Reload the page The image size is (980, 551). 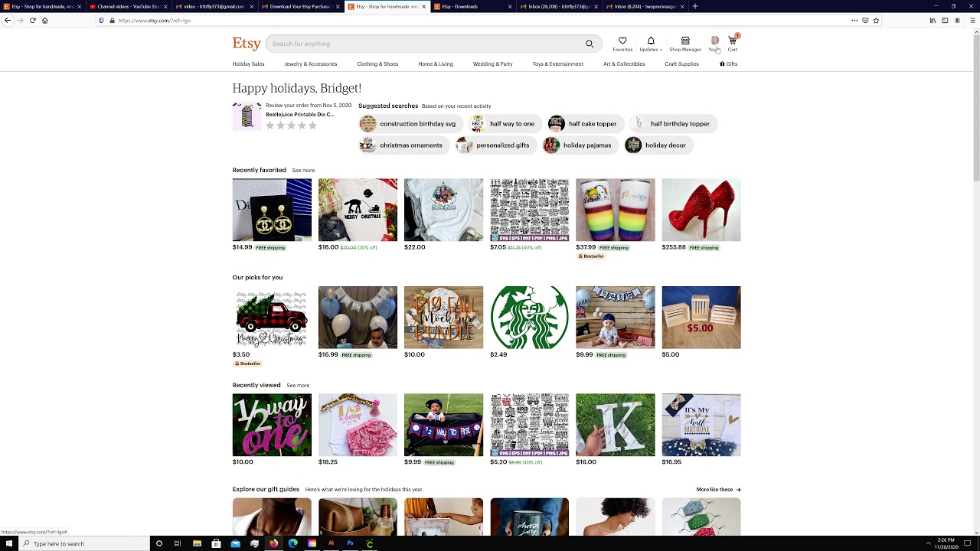[x=32, y=21]
